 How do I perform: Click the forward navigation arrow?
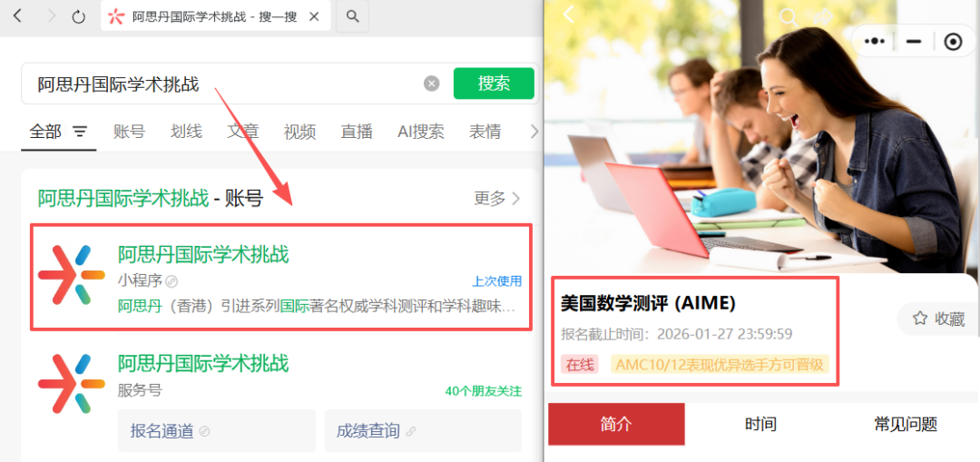tap(51, 16)
